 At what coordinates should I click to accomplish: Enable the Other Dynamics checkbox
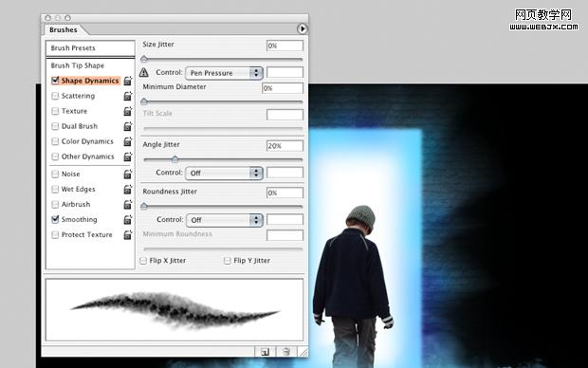[x=55, y=156]
